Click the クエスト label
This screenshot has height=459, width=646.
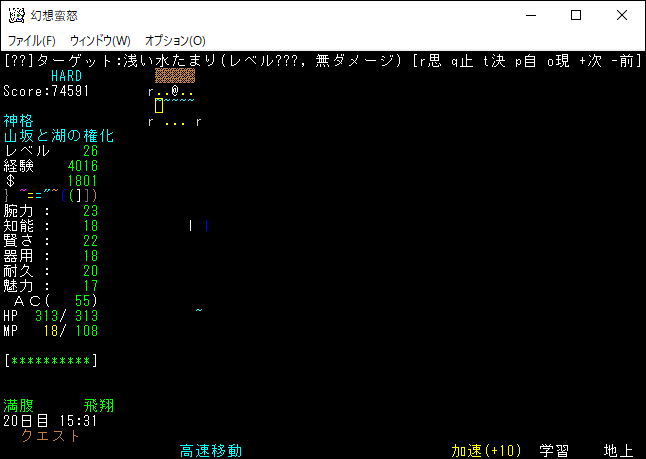click(x=50, y=436)
